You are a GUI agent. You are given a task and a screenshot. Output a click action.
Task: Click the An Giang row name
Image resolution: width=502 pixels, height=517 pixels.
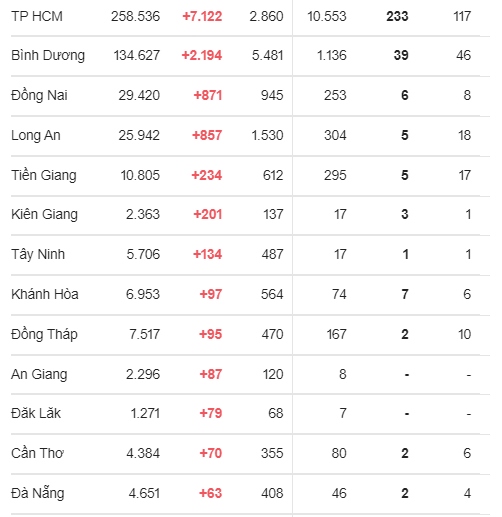pyautogui.click(x=39, y=374)
